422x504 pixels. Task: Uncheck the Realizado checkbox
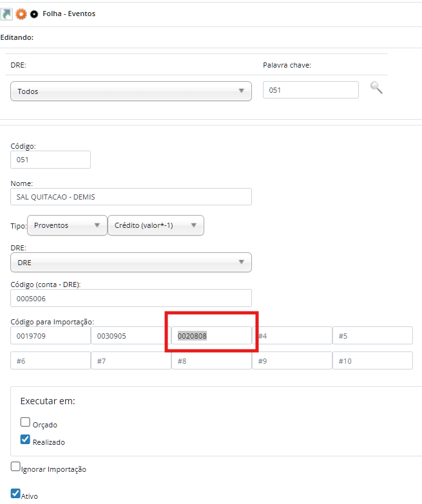tap(25, 440)
